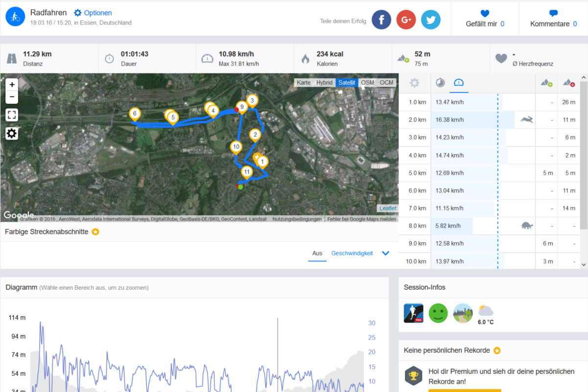Click the speedometer icon beside 10.98 km/h

pyautogui.click(x=207, y=59)
